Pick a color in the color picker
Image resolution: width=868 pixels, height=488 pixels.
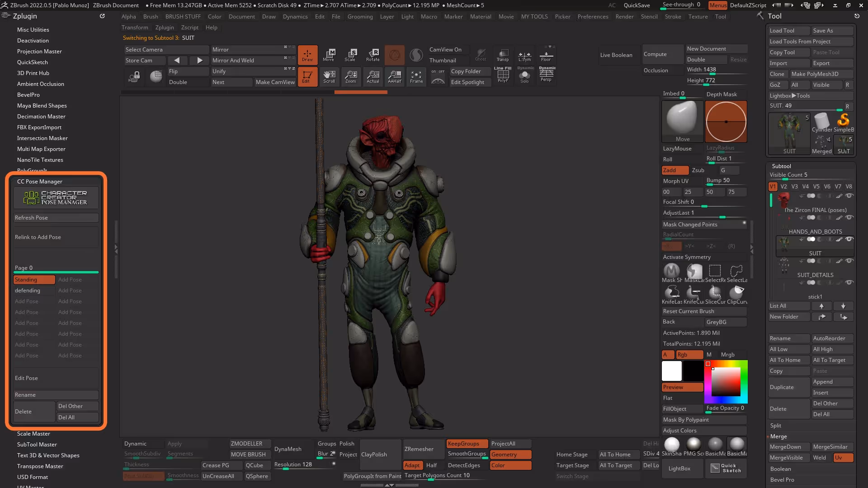(726, 382)
